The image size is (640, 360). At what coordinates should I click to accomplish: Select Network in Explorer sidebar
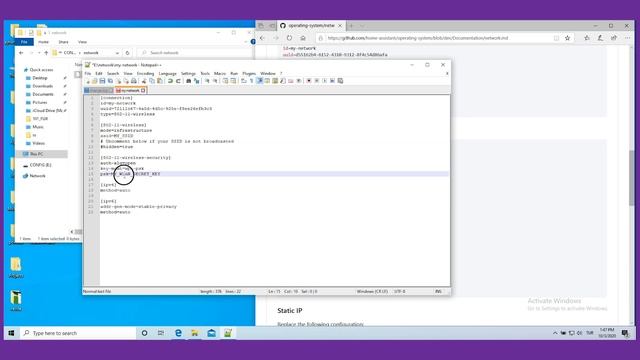coord(37,176)
